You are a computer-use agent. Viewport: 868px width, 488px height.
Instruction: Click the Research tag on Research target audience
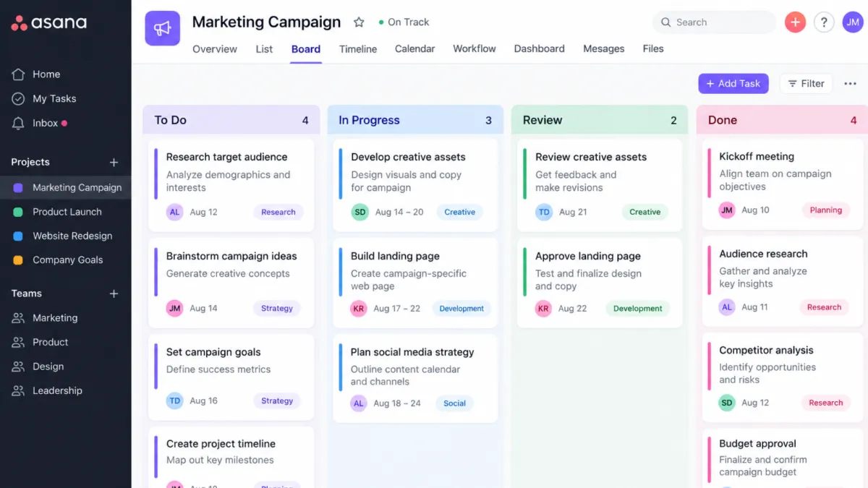click(278, 213)
